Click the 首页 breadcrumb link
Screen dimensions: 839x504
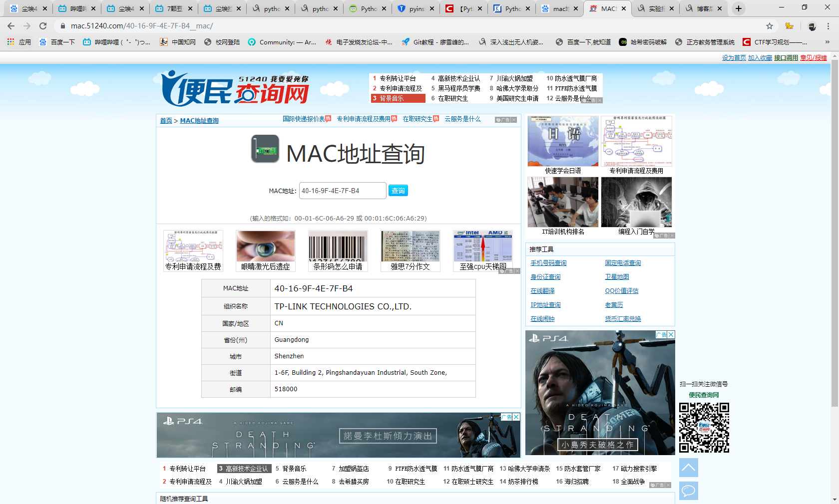166,121
